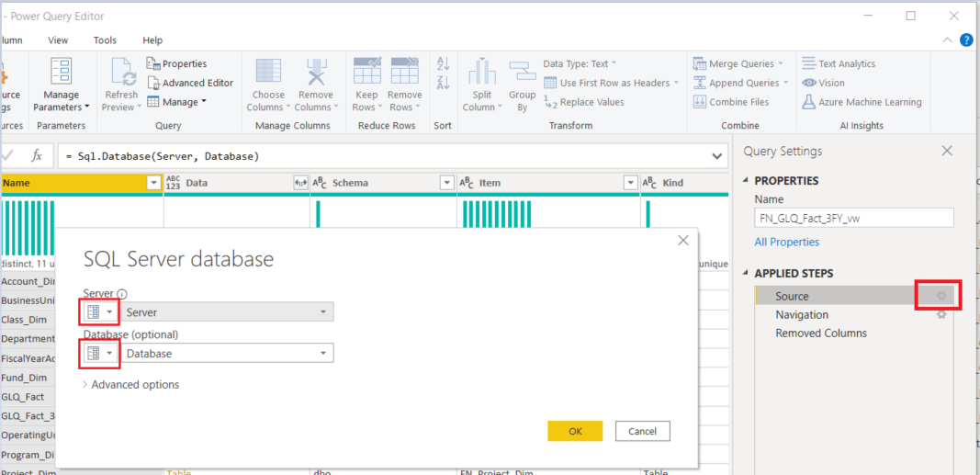980x475 pixels.
Task: Close the Query Settings pane
Action: (948, 151)
